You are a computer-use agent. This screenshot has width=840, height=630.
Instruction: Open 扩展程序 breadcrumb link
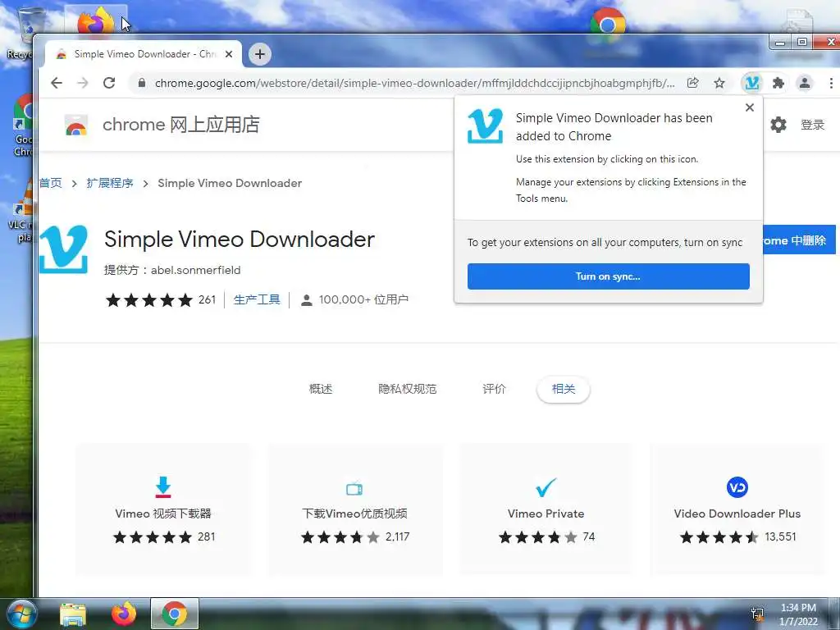coord(110,183)
